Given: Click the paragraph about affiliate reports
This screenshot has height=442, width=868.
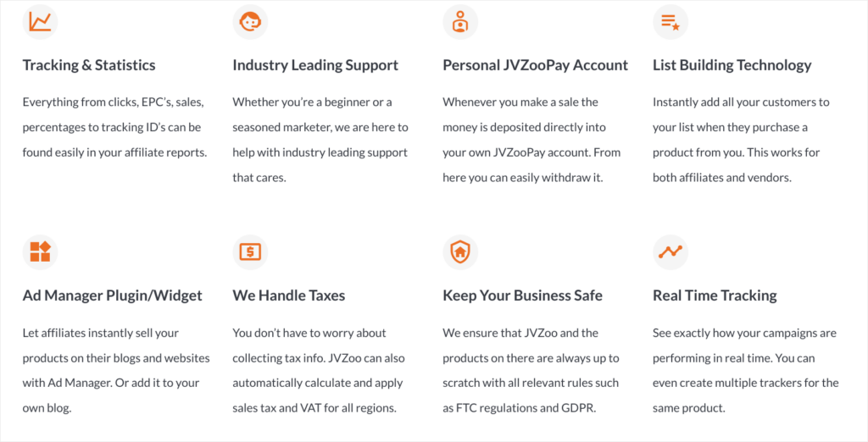Looking at the screenshot, I should pyautogui.click(x=114, y=127).
